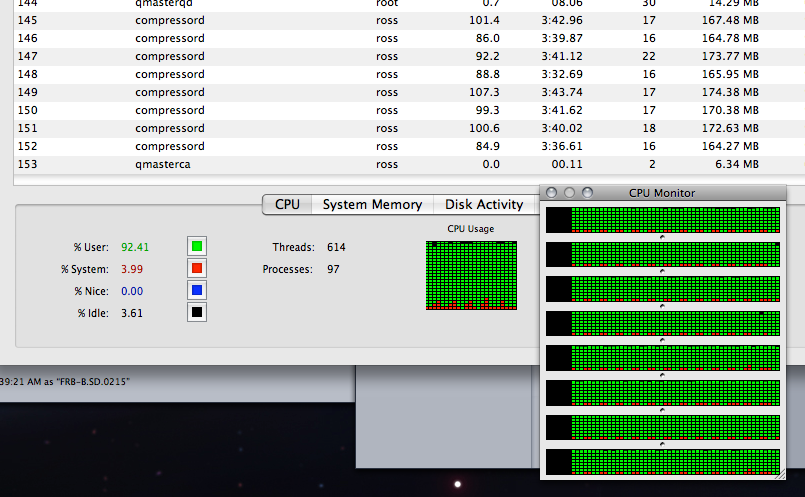Click the 86.0 CPU percentage cell
The height and width of the screenshot is (497, 805).
coord(488,39)
